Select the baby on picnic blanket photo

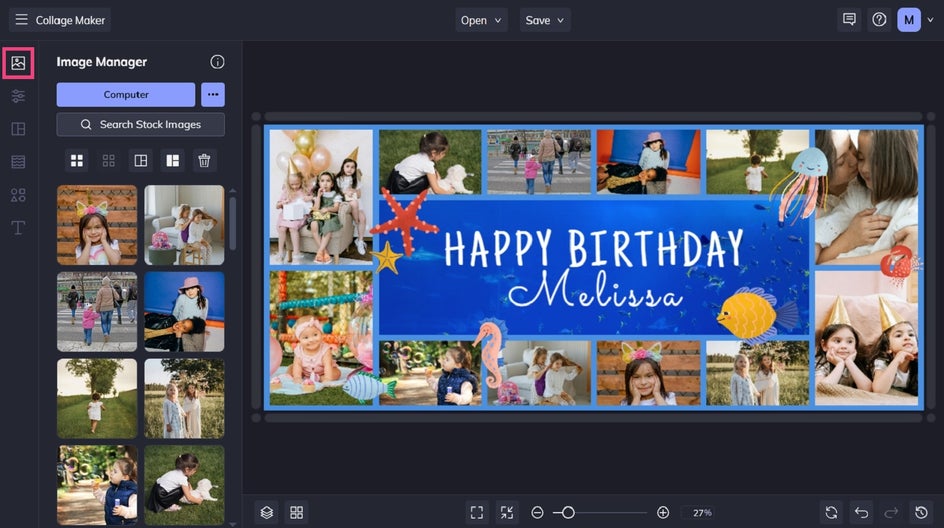coord(321,338)
